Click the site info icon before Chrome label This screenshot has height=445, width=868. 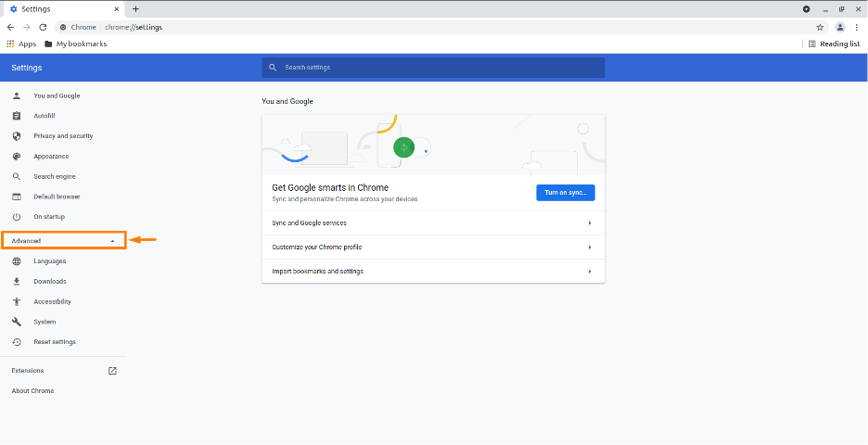63,27
